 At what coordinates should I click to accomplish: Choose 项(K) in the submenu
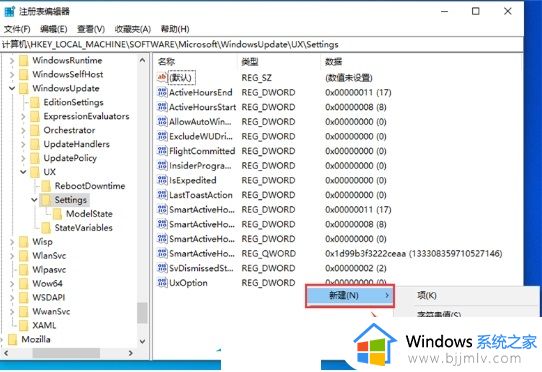(x=427, y=295)
